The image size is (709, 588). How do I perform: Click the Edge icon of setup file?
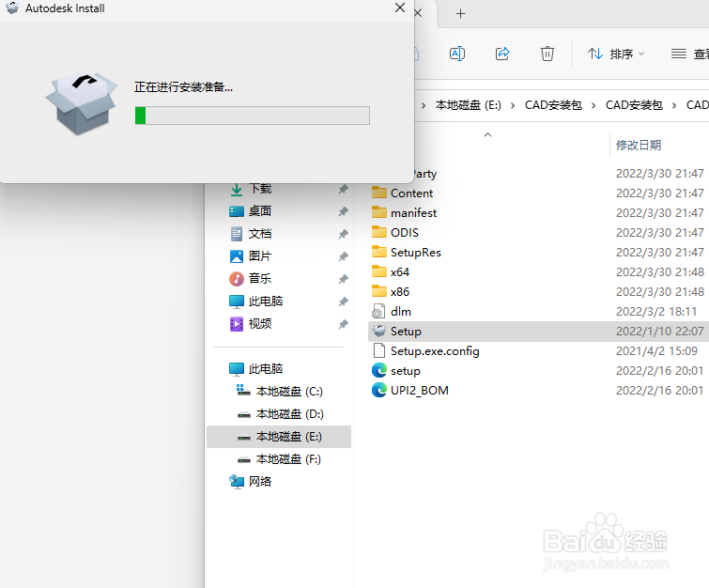(379, 370)
